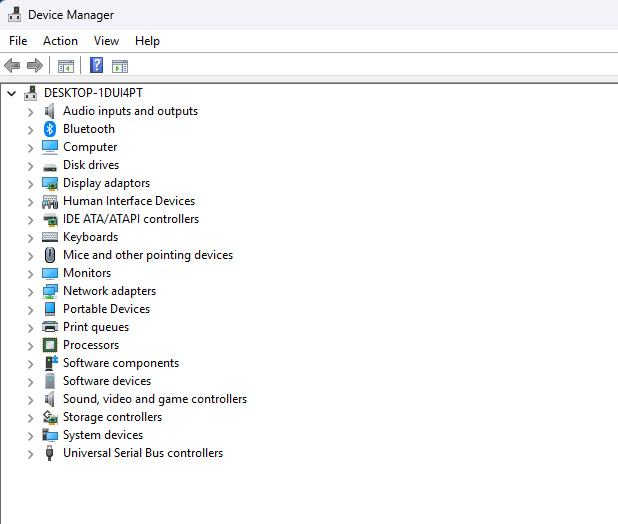This screenshot has height=524, width=618.
Task: Click the Show/Hide Console Tree toolbar icon
Action: 66,66
